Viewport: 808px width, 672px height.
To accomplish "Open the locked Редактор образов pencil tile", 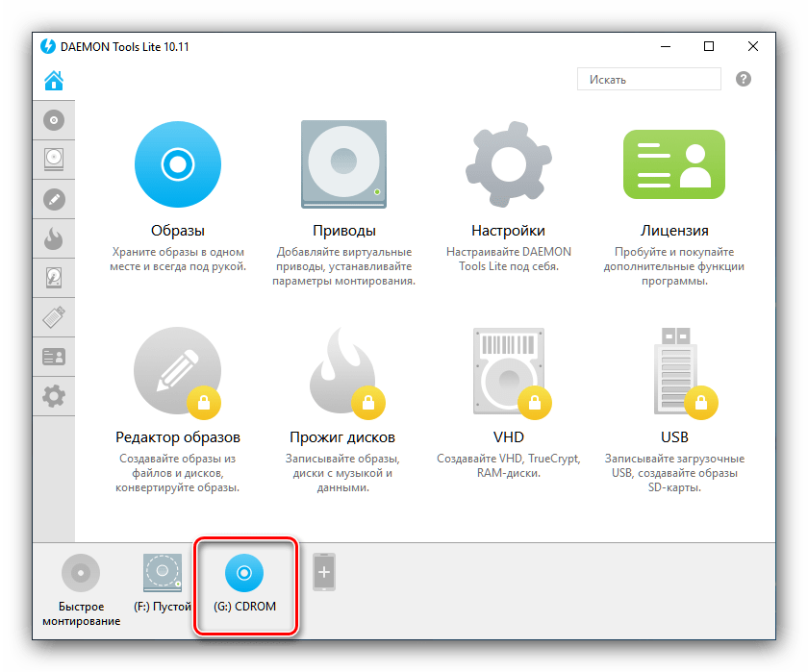I will click(178, 371).
